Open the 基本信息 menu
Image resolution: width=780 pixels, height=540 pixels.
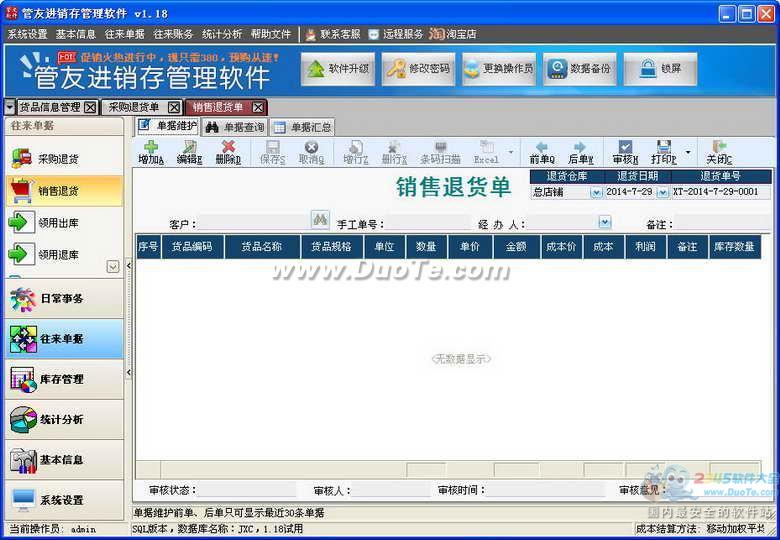point(76,34)
